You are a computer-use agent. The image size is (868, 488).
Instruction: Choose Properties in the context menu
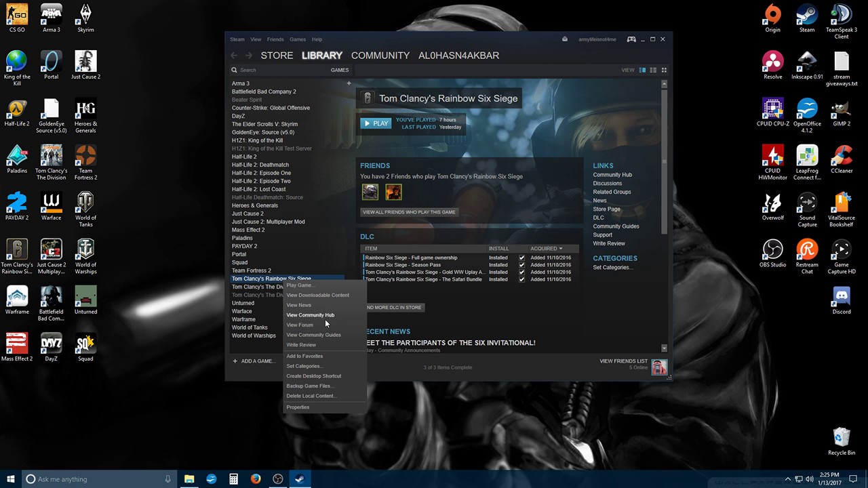pos(298,407)
